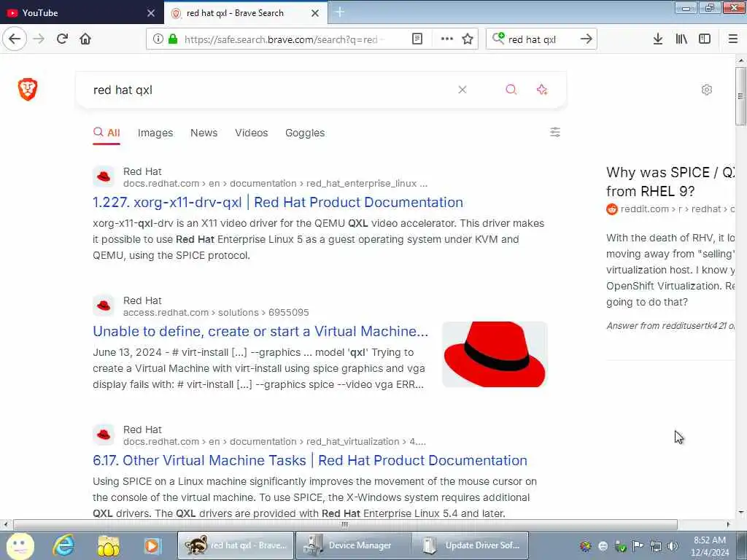Image resolution: width=747 pixels, height=560 pixels.
Task: Open Unable to define Virtual Machine result
Action: 260,331
